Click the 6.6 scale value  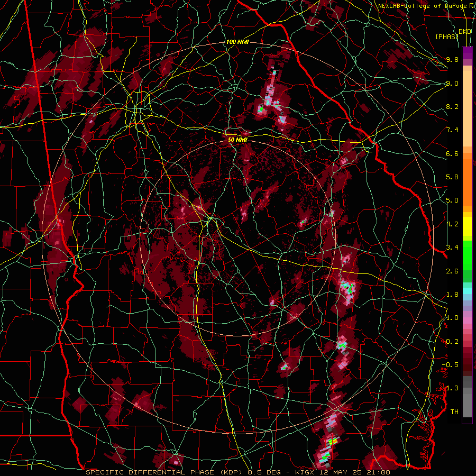click(452, 153)
